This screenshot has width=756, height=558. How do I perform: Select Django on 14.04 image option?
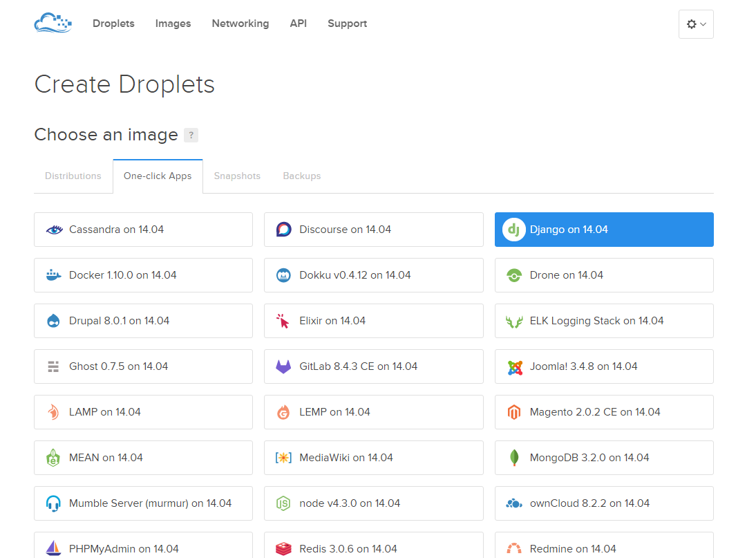coord(604,230)
